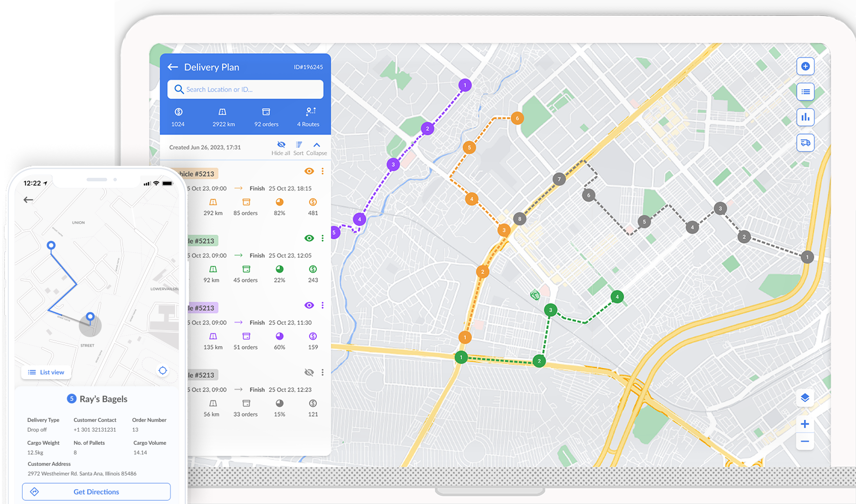Click the Ray's Bagels heading

tap(103, 399)
